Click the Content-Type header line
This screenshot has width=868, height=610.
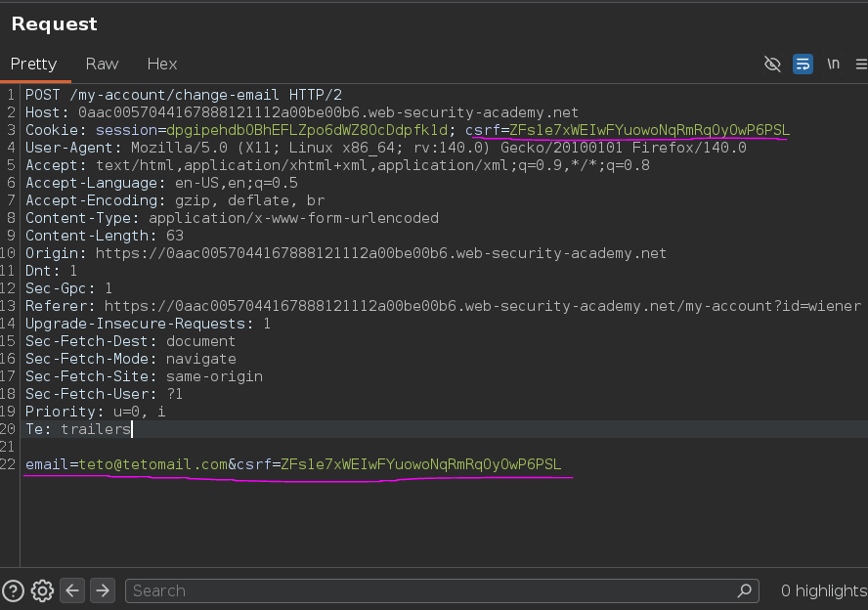(x=232, y=218)
